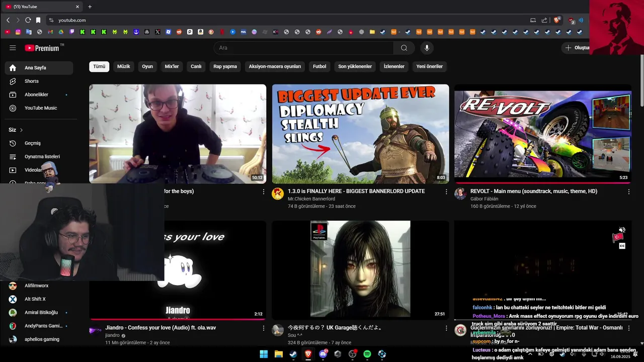Click the search magnifier button

pyautogui.click(x=404, y=48)
